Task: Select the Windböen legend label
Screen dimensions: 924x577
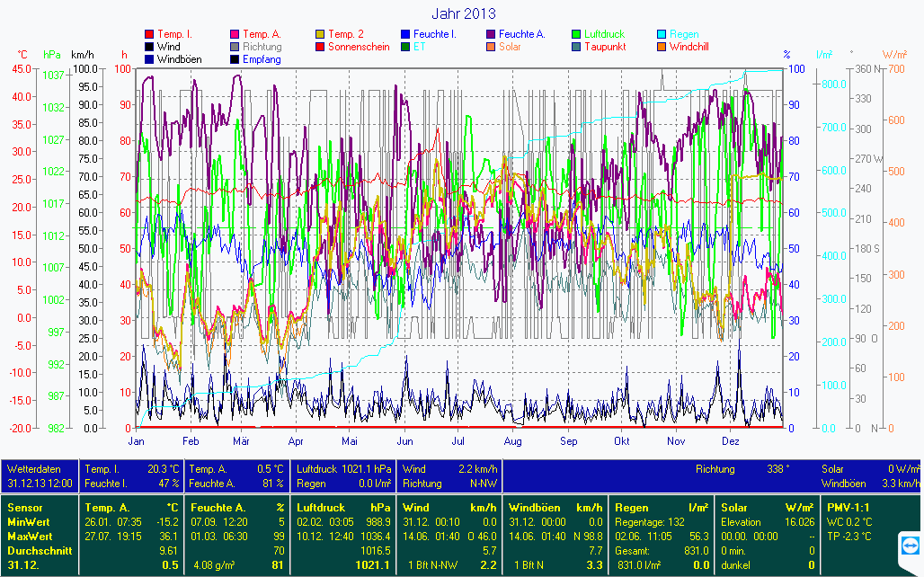Action: click(179, 59)
